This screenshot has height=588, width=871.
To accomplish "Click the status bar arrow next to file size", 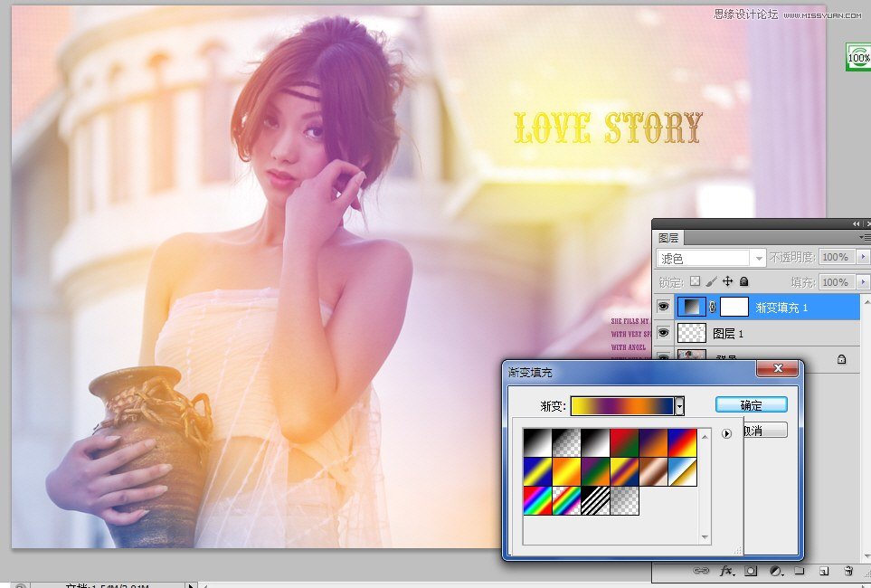I will 190,584.
